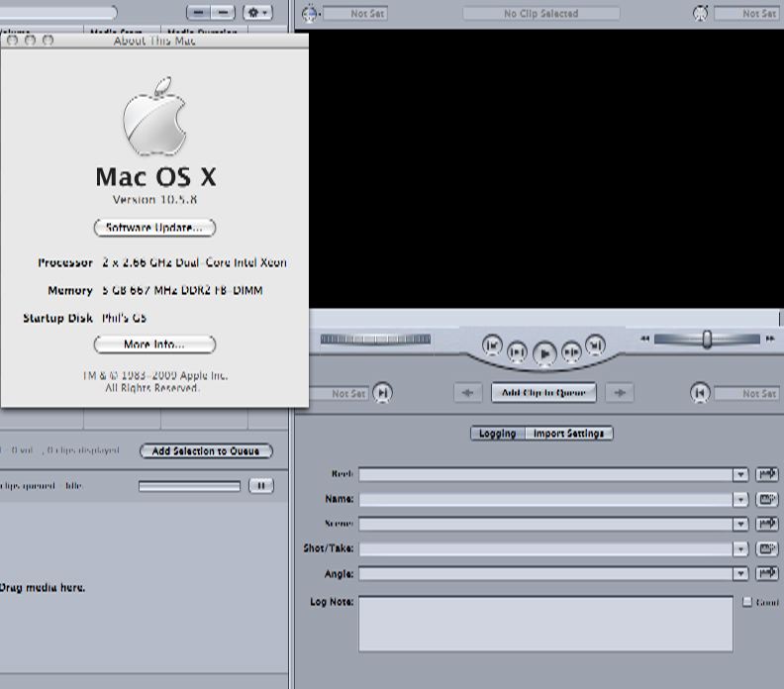Image resolution: width=784 pixels, height=689 pixels.
Task: Switch to the right view mode button
Action: (223, 13)
